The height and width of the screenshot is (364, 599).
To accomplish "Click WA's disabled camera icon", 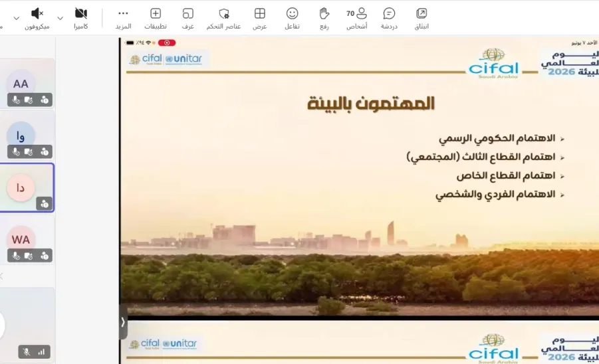I will click(29, 256).
